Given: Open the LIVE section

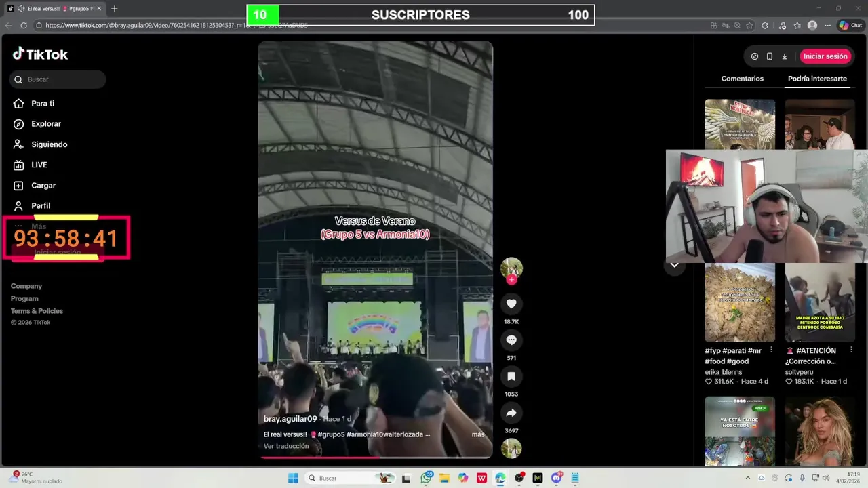Looking at the screenshot, I should [x=39, y=165].
